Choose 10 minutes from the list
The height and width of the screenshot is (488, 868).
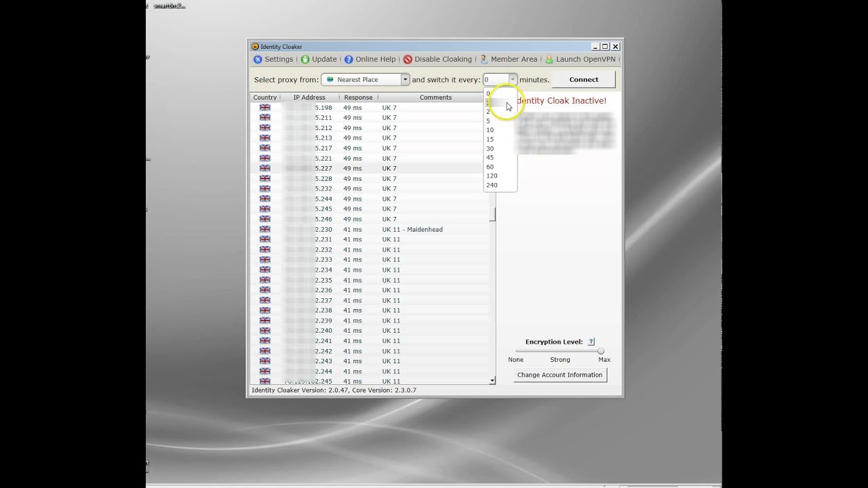pos(500,130)
